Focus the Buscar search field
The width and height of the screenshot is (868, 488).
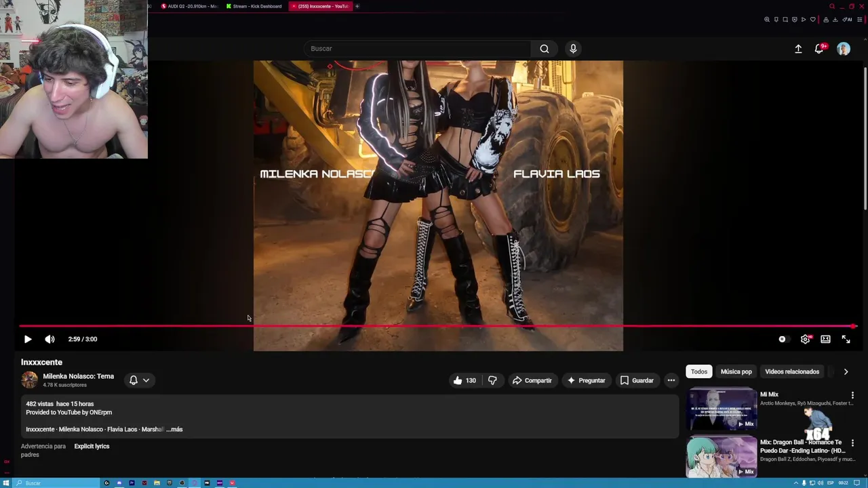point(418,49)
